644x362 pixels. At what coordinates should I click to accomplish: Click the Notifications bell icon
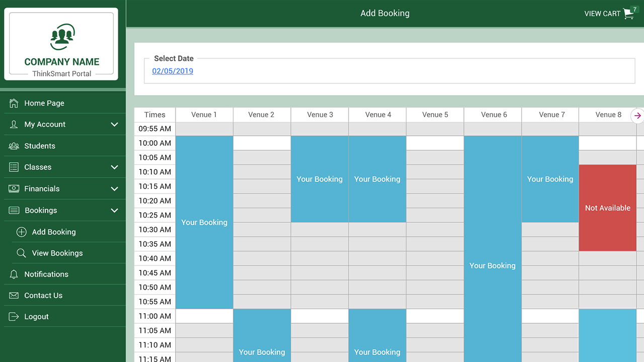(x=14, y=274)
